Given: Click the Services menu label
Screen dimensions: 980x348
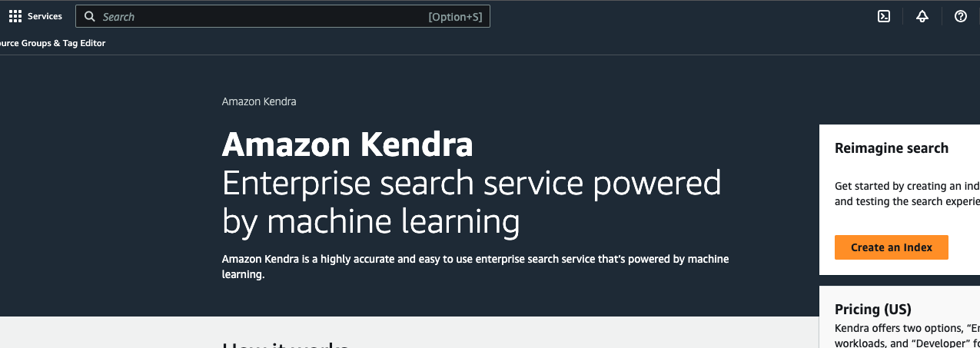Looking at the screenshot, I should click(45, 16).
